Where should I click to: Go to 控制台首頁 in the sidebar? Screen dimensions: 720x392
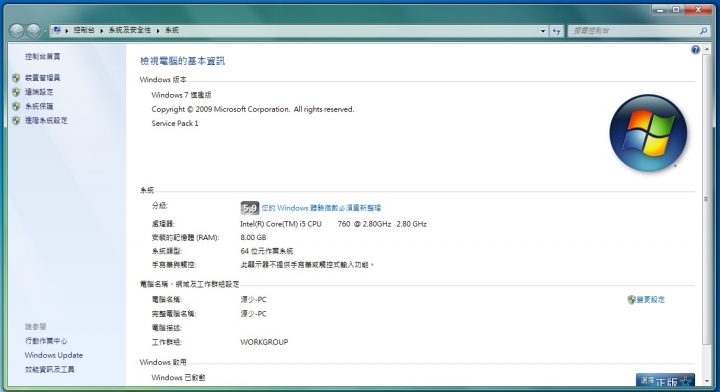tap(43, 56)
